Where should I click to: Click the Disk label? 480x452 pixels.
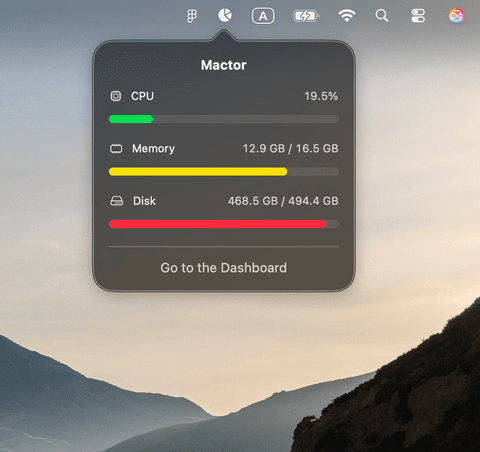(144, 201)
